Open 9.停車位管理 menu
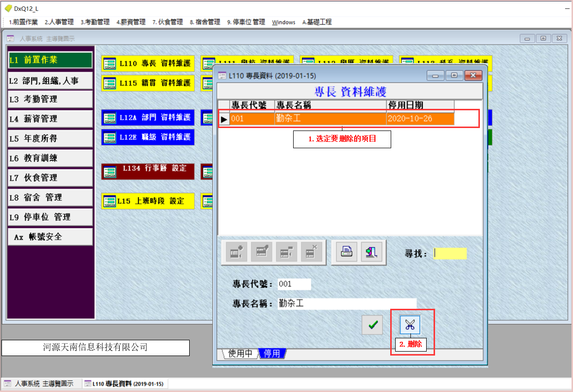This screenshot has width=573, height=392. click(246, 22)
